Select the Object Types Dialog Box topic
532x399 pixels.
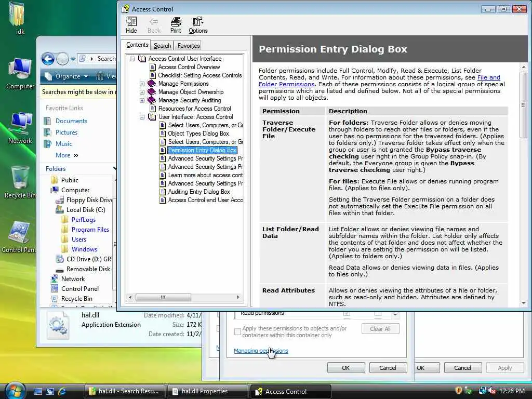coord(198,134)
